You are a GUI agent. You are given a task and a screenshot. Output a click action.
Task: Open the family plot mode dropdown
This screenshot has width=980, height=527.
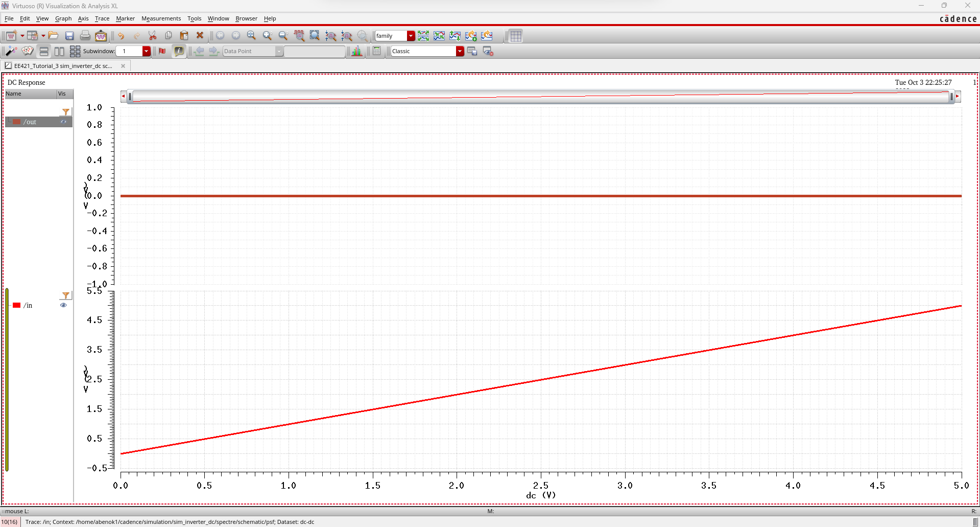point(411,36)
